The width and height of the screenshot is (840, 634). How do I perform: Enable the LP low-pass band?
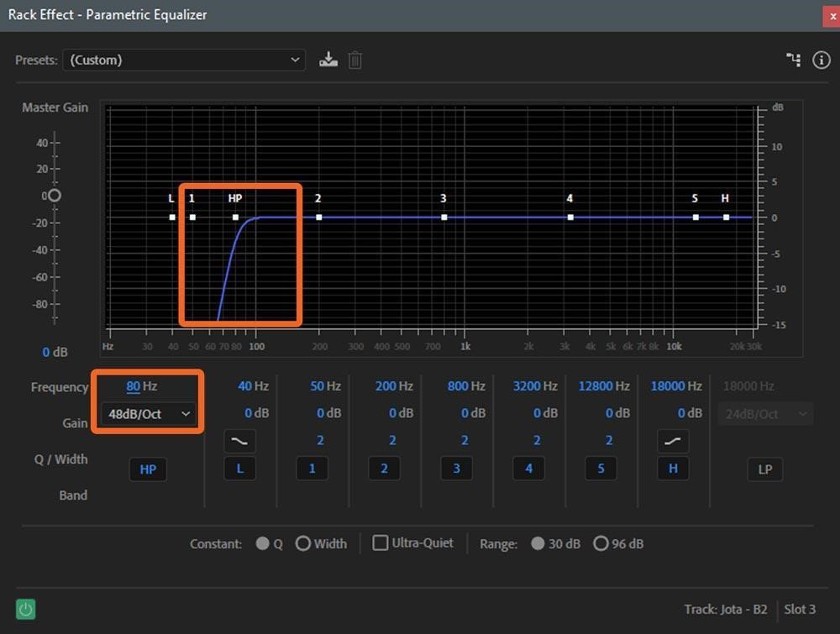pos(764,469)
